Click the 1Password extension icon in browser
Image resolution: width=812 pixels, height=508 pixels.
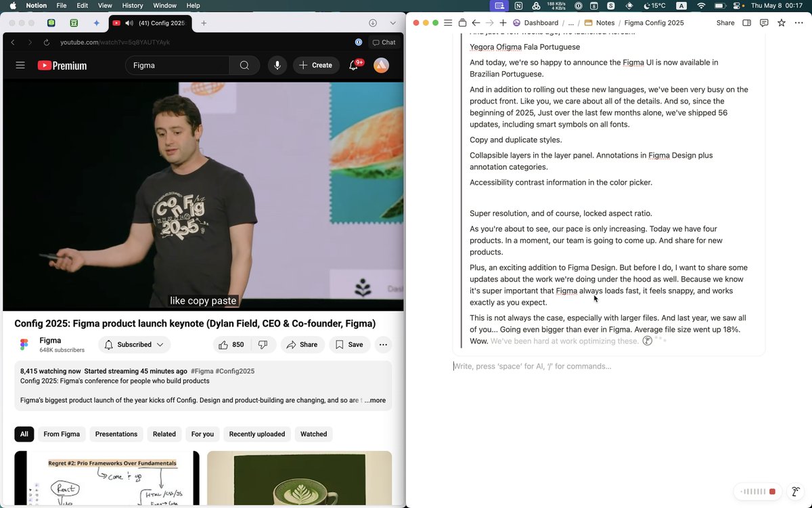[359, 42]
